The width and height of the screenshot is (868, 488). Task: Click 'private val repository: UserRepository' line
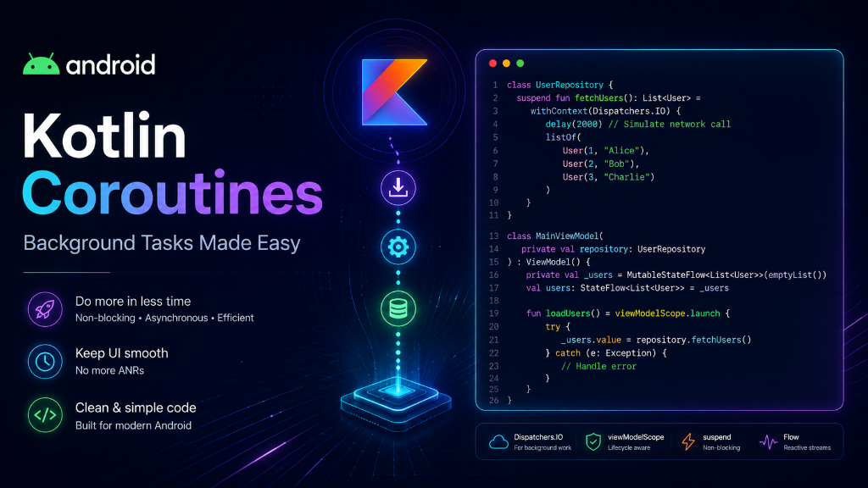pyautogui.click(x=614, y=249)
